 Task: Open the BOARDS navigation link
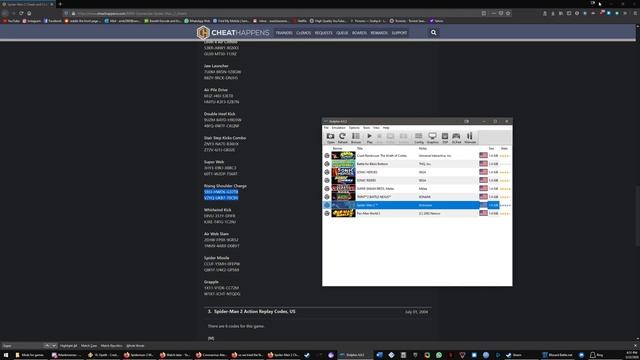click(x=359, y=33)
